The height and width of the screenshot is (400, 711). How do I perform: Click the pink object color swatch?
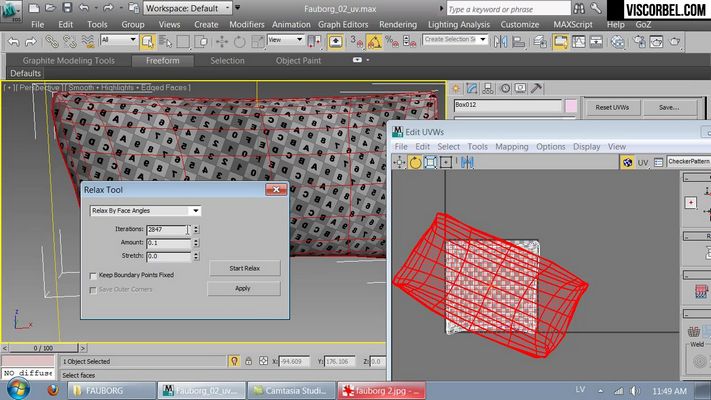click(x=571, y=106)
